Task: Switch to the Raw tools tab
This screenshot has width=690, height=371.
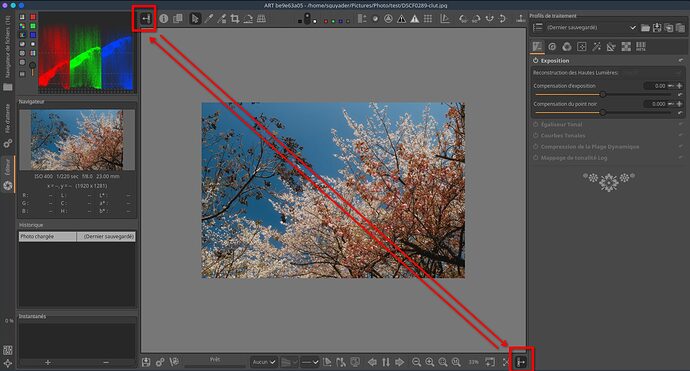Action: tap(626, 47)
